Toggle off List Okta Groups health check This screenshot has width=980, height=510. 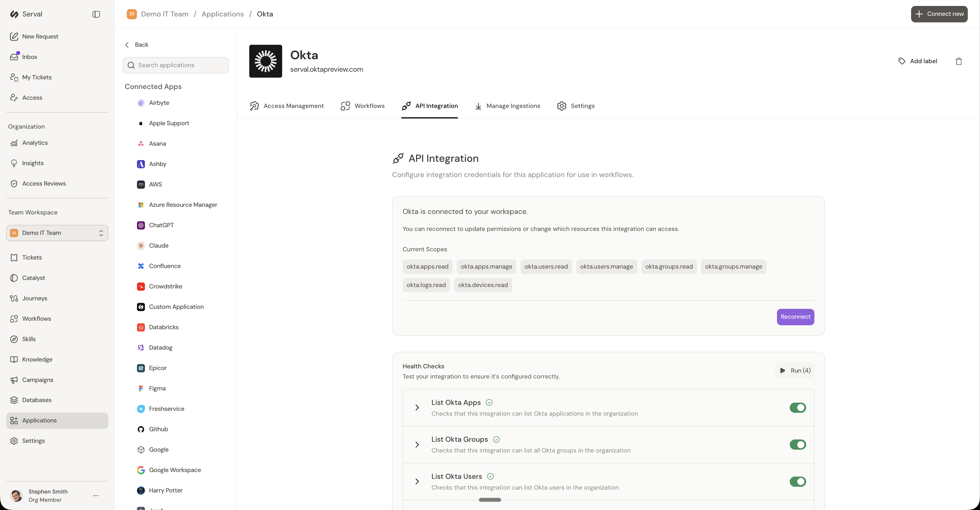(798, 445)
